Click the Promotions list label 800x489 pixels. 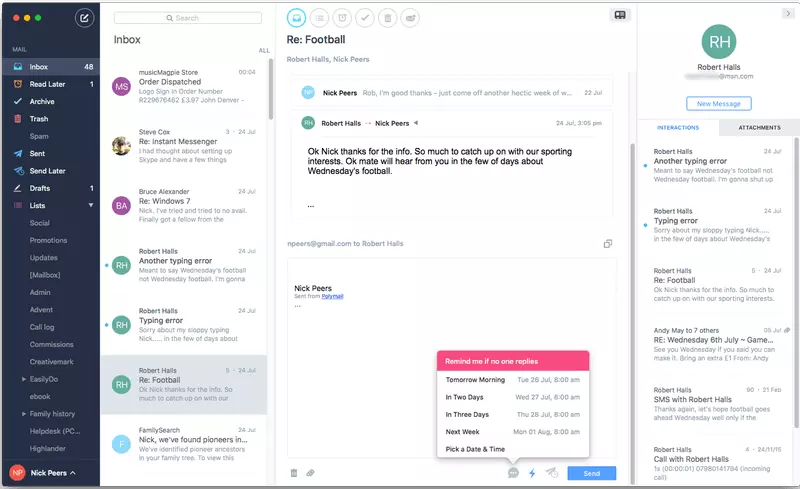[48, 240]
